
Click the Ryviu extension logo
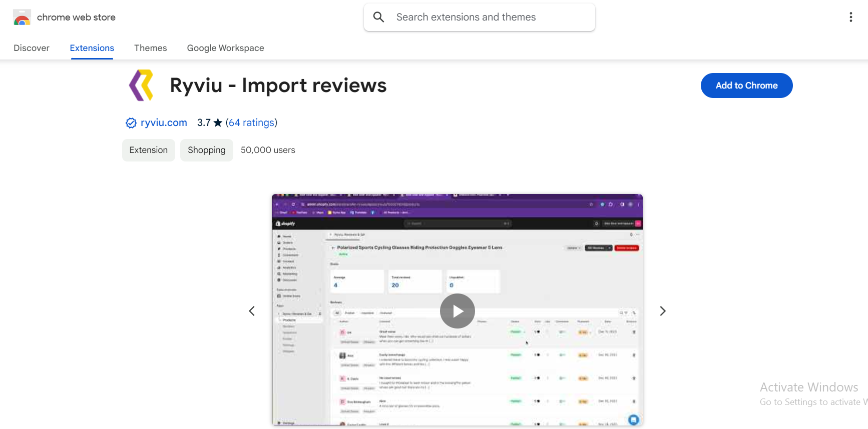[142, 85]
